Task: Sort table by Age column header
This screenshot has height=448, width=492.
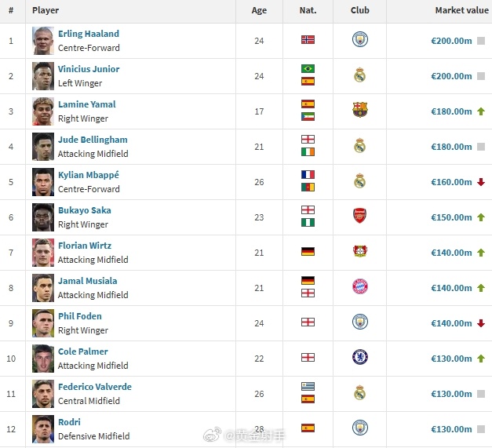Action: click(259, 10)
